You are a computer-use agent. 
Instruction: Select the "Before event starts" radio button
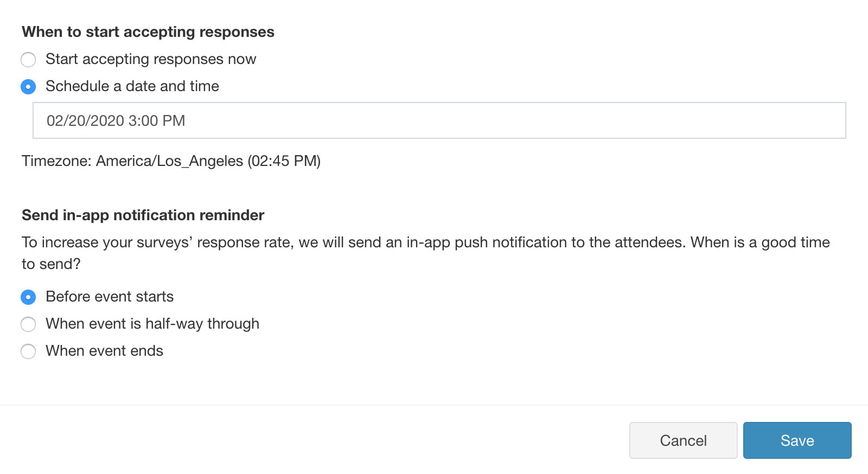pyautogui.click(x=28, y=297)
